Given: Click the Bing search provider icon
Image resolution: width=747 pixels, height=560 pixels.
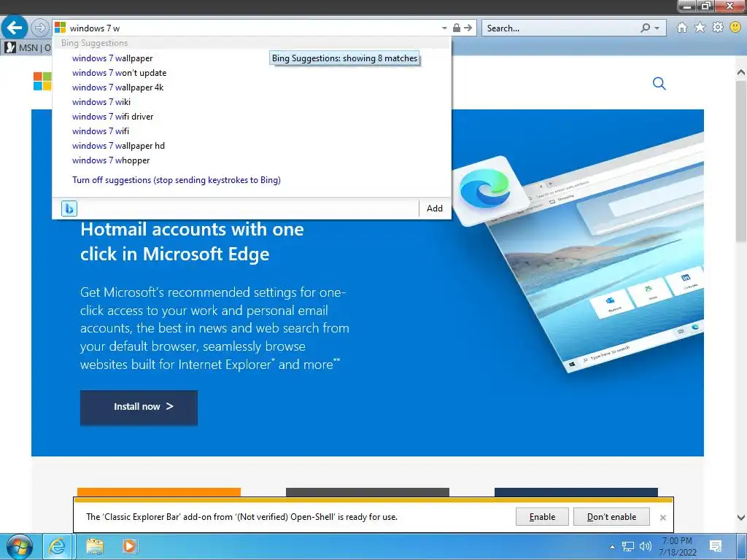Looking at the screenshot, I should click(69, 208).
